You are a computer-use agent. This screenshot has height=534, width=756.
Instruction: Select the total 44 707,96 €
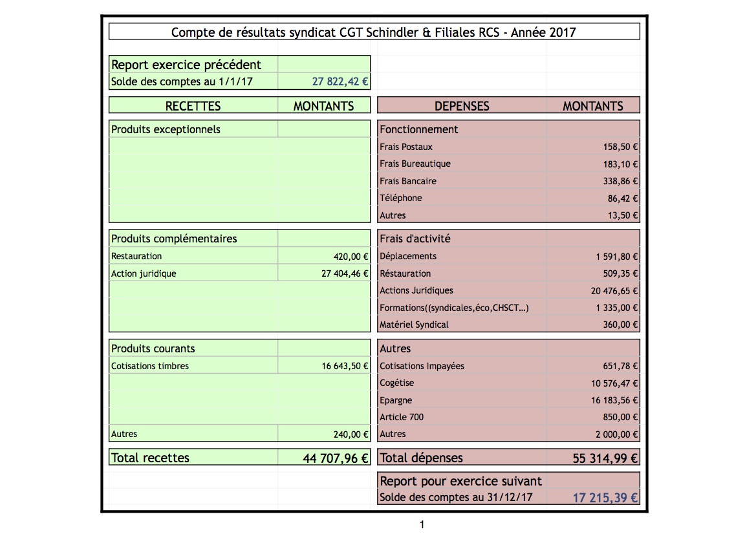pyautogui.click(x=336, y=458)
